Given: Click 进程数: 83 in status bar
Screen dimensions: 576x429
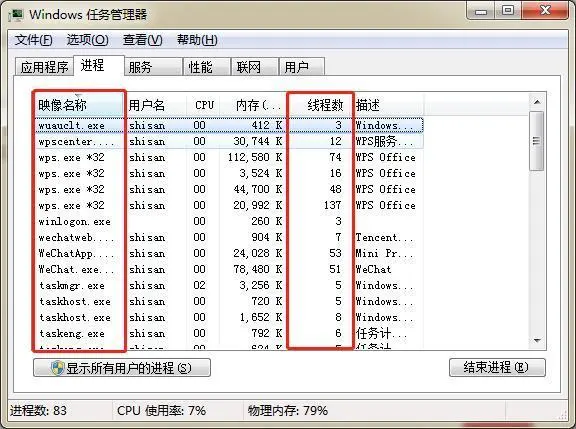Looking at the screenshot, I should tap(38, 410).
